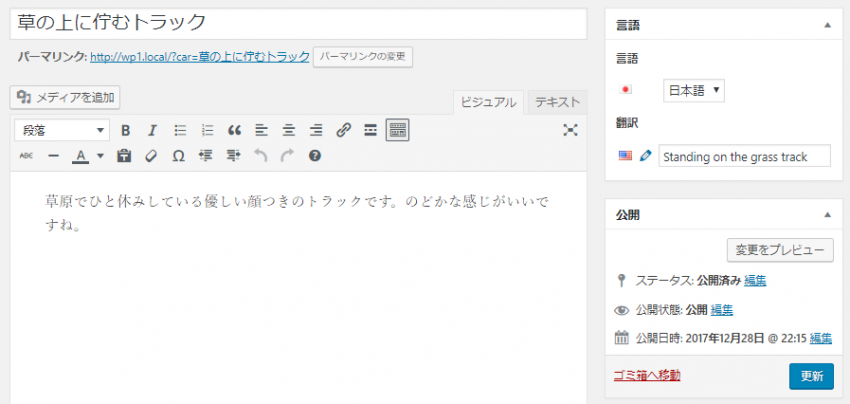Image resolution: width=850 pixels, height=404 pixels.
Task: Undo the last edit
Action: pos(261,156)
